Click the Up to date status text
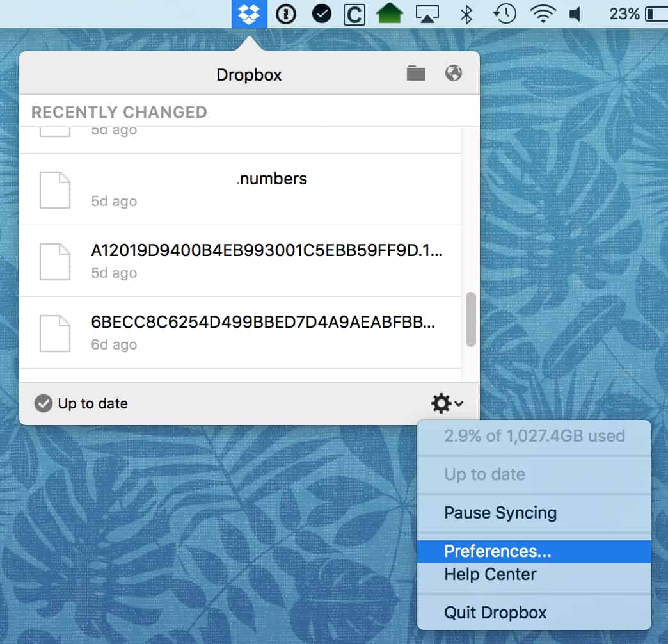668x644 pixels. coord(93,403)
